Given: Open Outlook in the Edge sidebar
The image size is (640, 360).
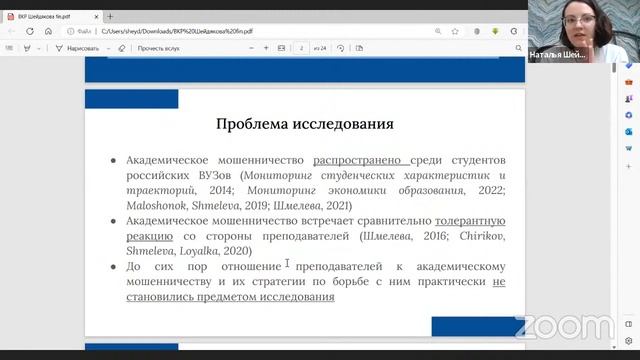Looking at the screenshot, I should 629,131.
